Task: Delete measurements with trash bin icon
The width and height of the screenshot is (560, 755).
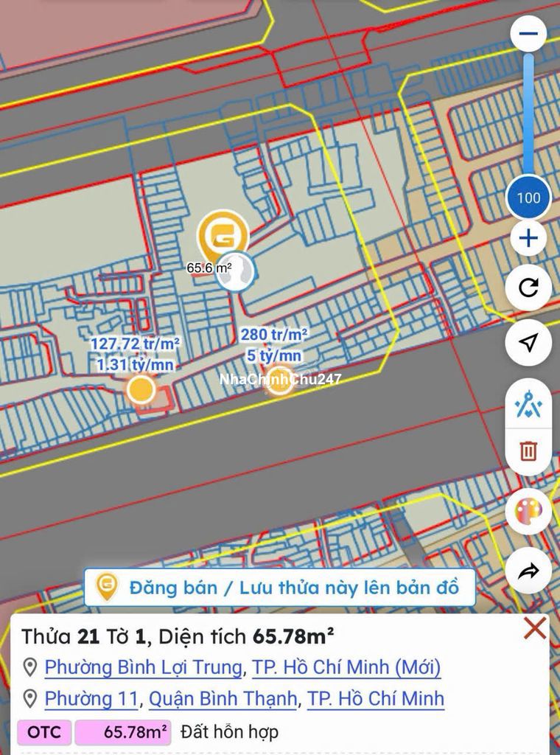Action: tap(528, 450)
